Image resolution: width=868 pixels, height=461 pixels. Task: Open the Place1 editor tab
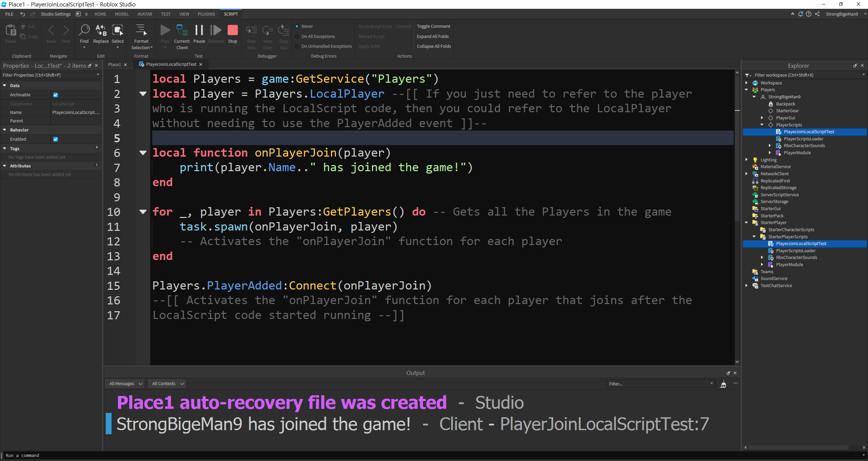click(114, 64)
